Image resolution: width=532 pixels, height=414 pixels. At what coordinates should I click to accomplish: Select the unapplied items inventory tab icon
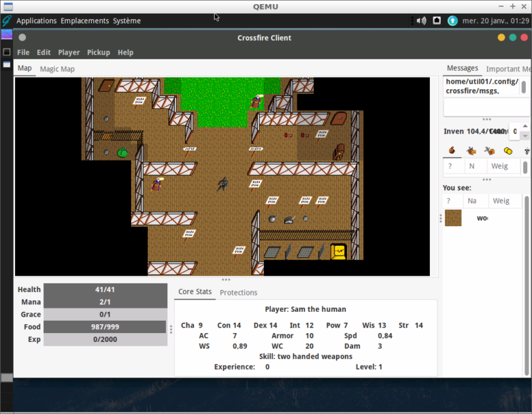490,150
